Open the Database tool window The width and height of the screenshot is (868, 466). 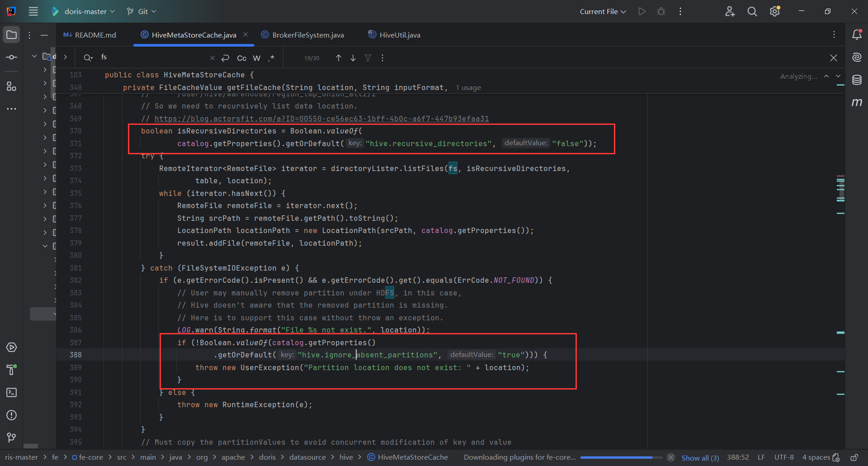(857, 80)
